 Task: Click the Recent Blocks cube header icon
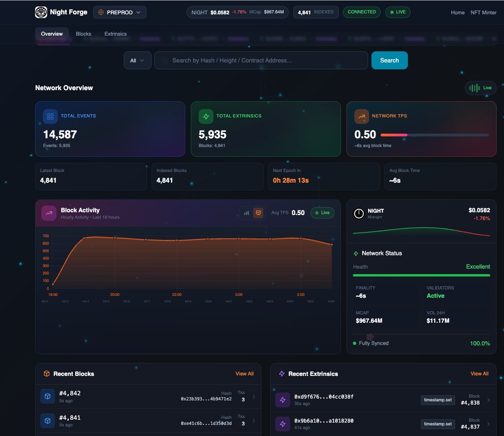pyautogui.click(x=47, y=374)
